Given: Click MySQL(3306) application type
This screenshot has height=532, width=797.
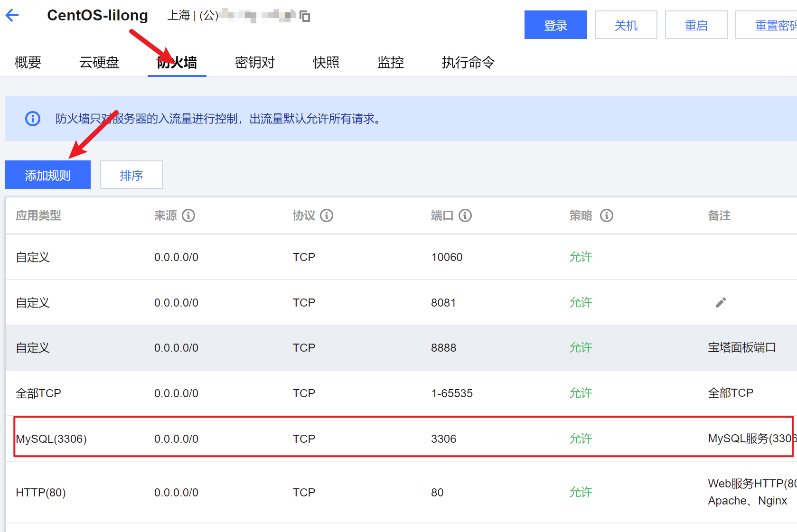Looking at the screenshot, I should pos(51,439).
